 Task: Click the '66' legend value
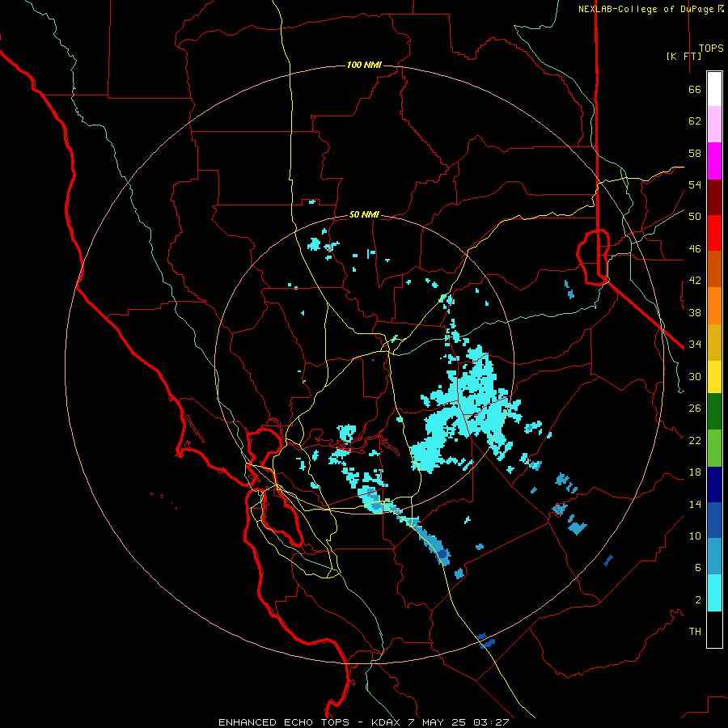[695, 89]
